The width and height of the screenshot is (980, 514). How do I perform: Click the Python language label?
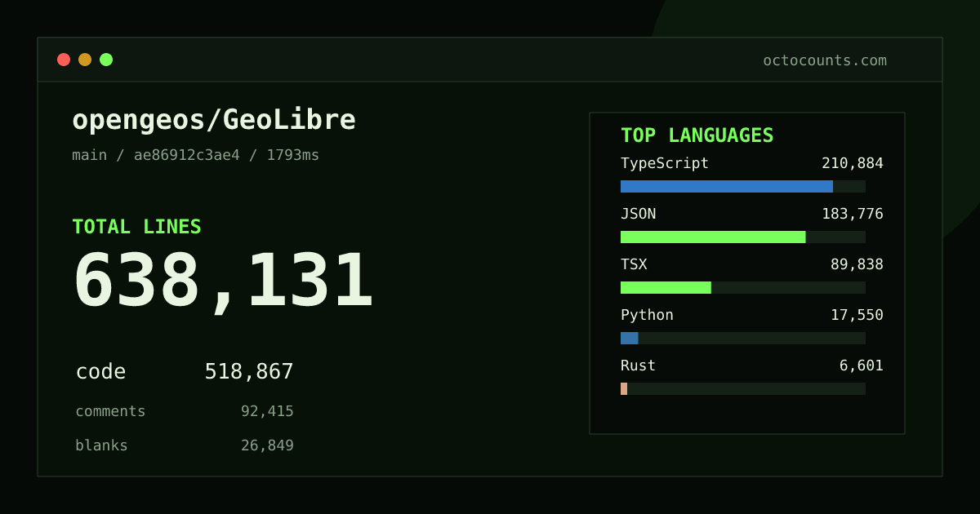click(647, 315)
